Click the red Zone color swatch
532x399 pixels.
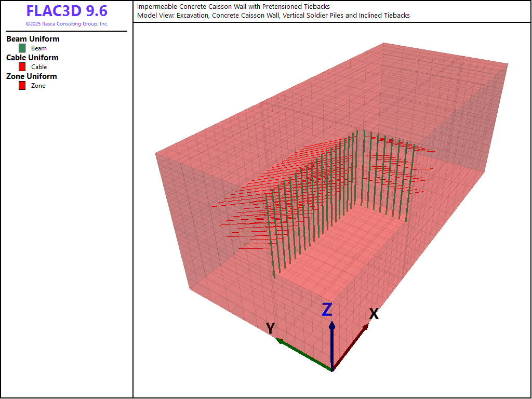pyautogui.click(x=22, y=86)
